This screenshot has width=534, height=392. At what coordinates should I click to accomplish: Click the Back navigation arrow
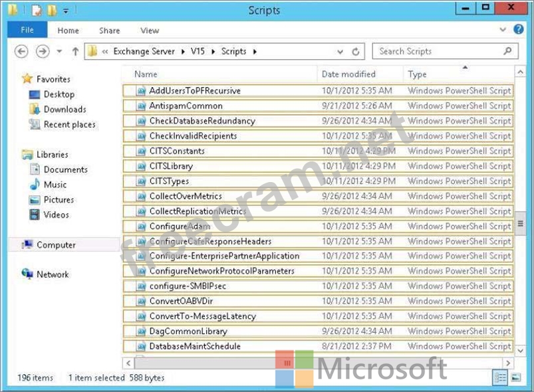pyautogui.click(x=21, y=51)
